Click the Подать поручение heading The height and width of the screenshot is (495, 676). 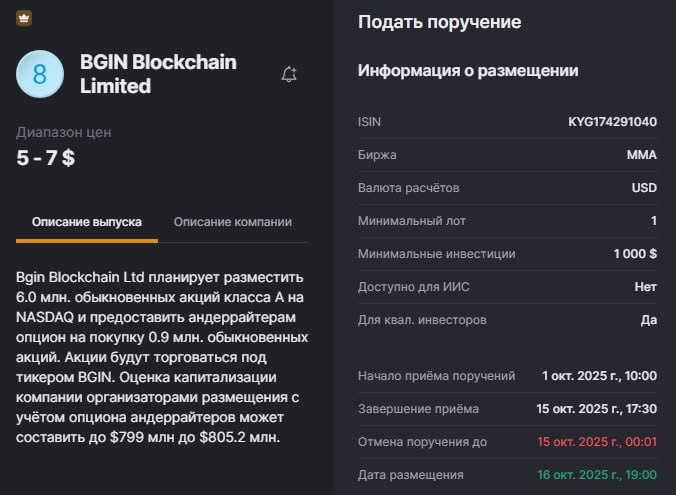pyautogui.click(x=439, y=22)
